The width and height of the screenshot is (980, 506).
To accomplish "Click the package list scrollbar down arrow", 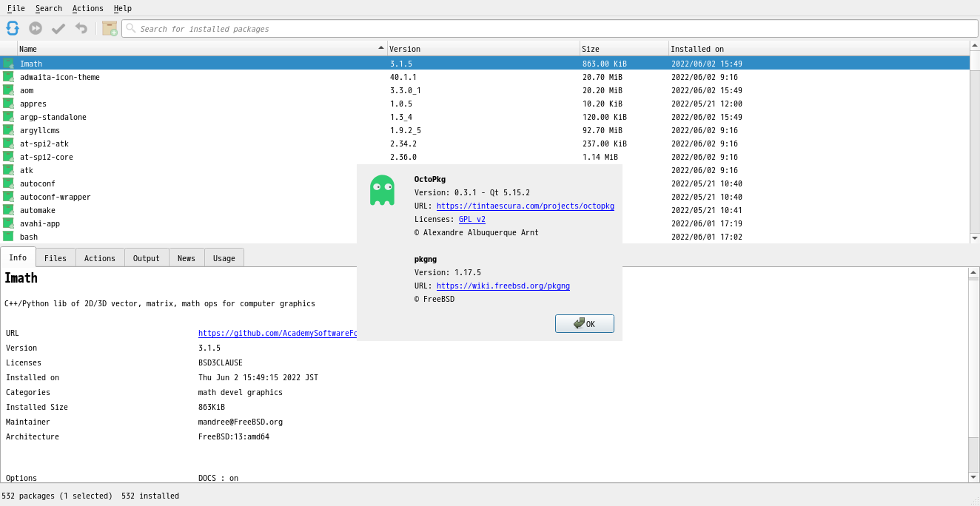I will click(975, 238).
